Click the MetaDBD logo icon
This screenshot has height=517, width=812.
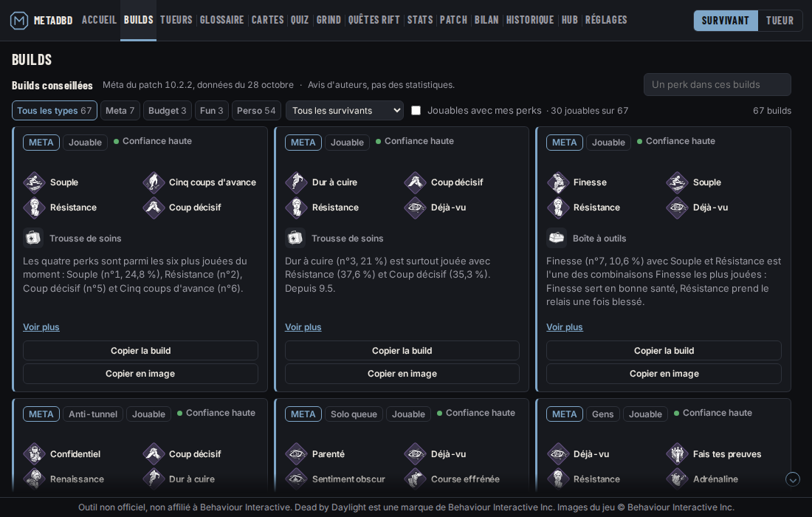[x=19, y=21]
